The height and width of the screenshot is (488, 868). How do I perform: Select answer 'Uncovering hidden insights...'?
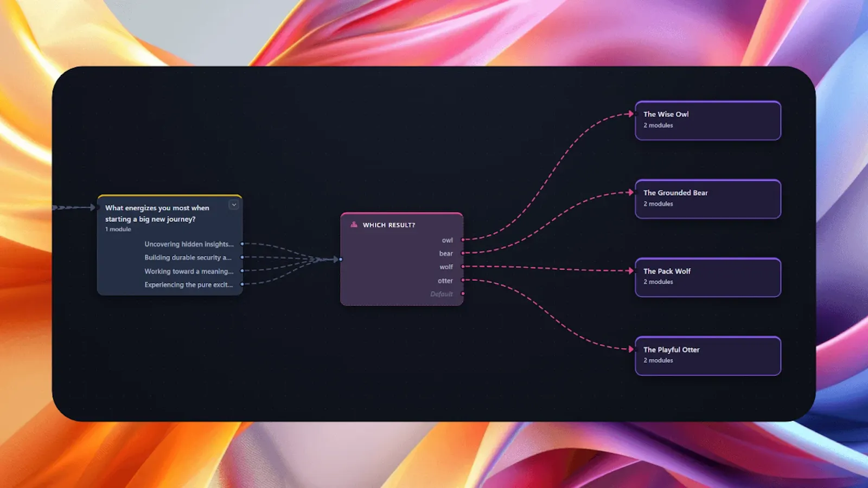189,244
